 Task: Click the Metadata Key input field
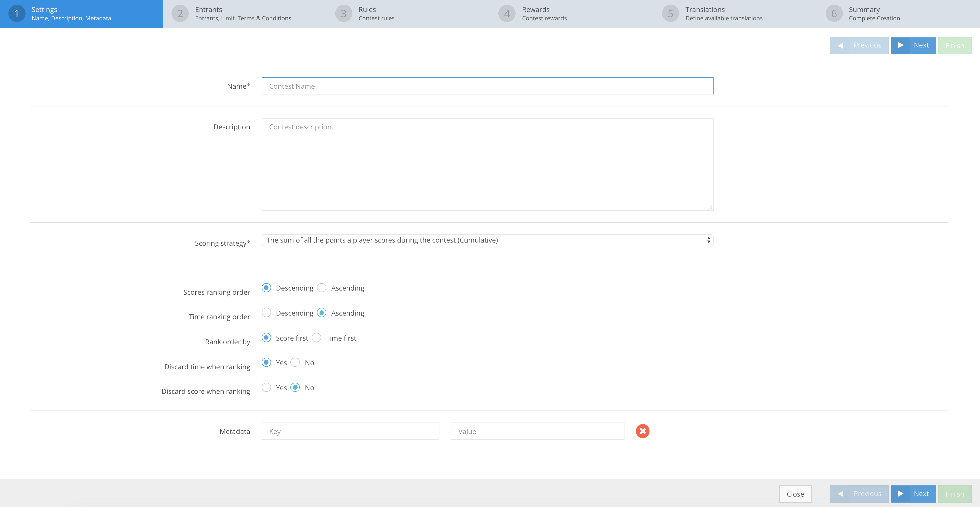point(350,431)
